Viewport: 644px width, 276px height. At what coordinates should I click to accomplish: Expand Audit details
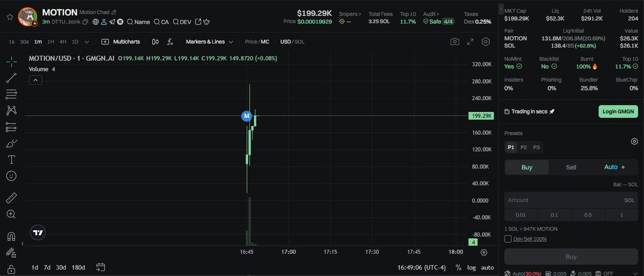[x=431, y=14]
